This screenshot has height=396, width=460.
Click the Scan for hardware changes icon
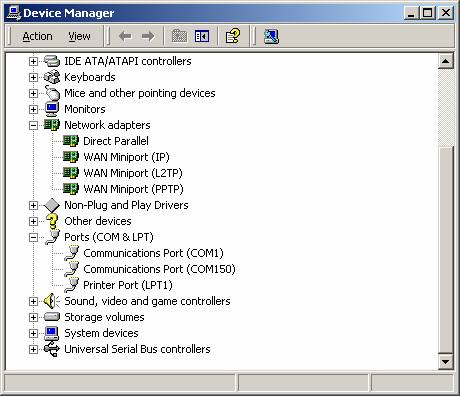click(x=271, y=36)
